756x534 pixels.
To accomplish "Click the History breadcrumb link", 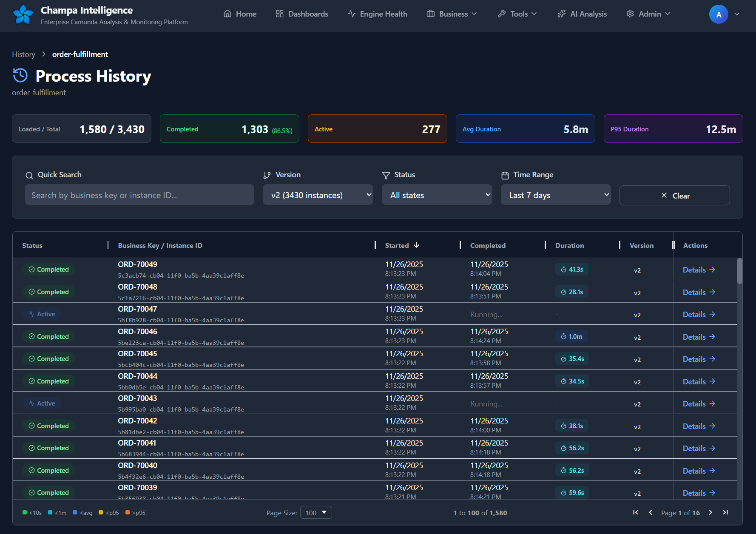I will [x=23, y=54].
